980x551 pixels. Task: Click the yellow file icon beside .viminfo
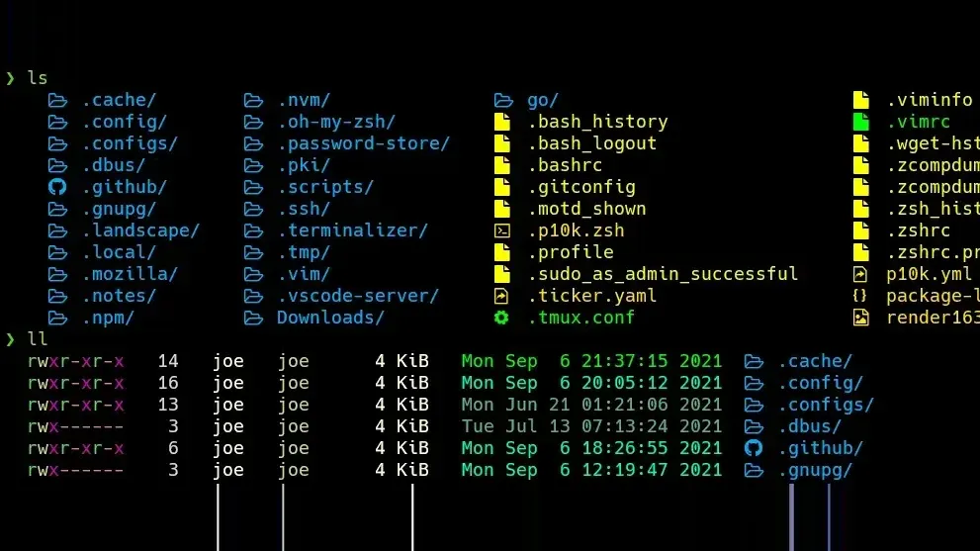(861, 100)
